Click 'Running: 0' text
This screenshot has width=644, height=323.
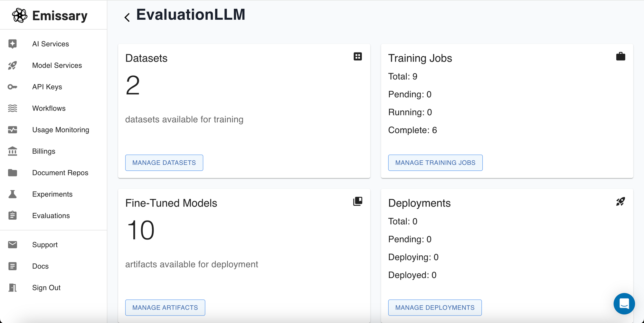pyautogui.click(x=410, y=112)
